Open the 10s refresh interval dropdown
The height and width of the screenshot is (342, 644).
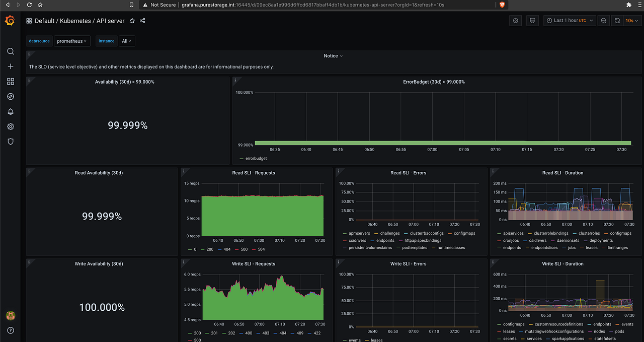coord(632,20)
